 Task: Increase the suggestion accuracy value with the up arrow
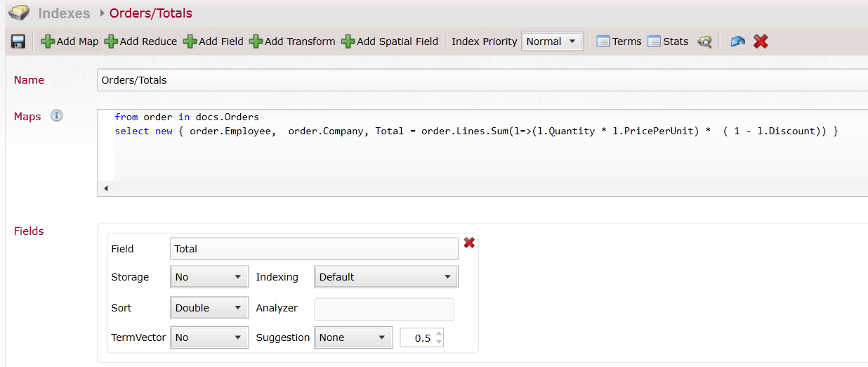click(x=439, y=334)
